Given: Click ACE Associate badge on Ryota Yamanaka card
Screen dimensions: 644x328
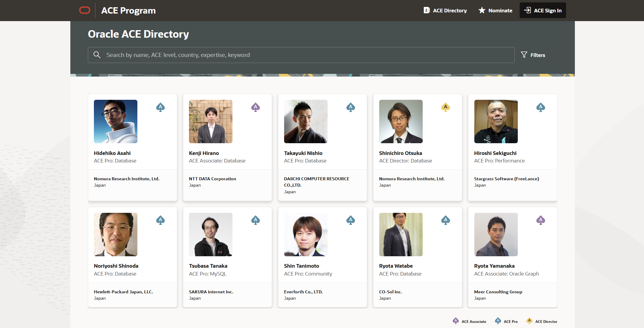Looking at the screenshot, I should pyautogui.click(x=540, y=220).
